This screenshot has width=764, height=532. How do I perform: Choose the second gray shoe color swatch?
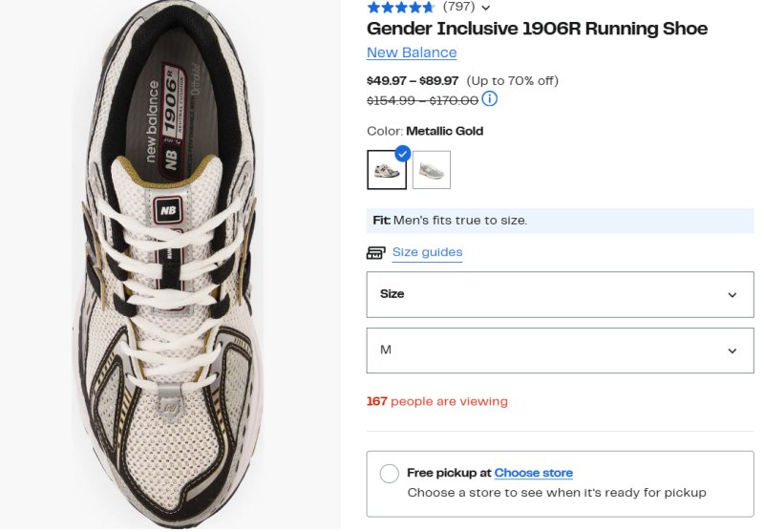(432, 170)
